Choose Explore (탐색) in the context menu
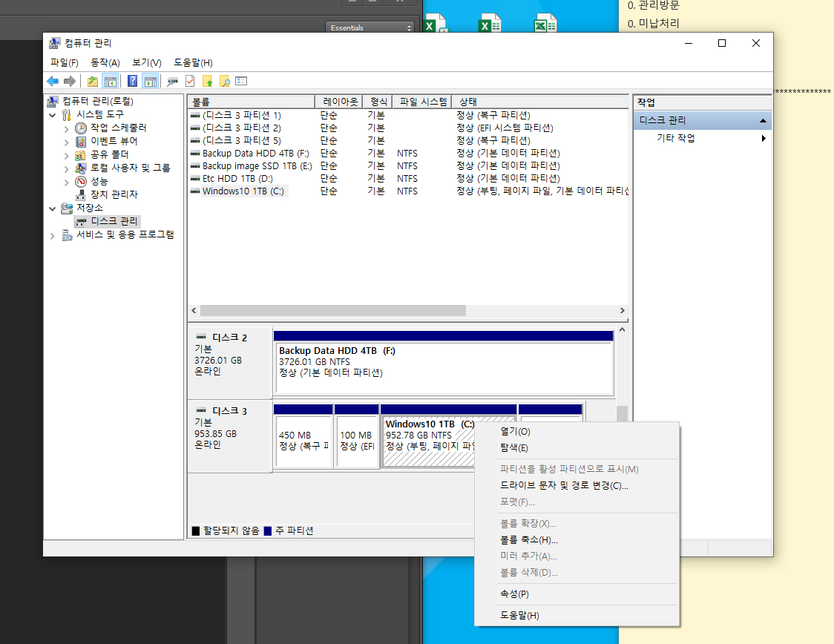Screen dimensions: 834x644 pyautogui.click(x=577, y=448)
